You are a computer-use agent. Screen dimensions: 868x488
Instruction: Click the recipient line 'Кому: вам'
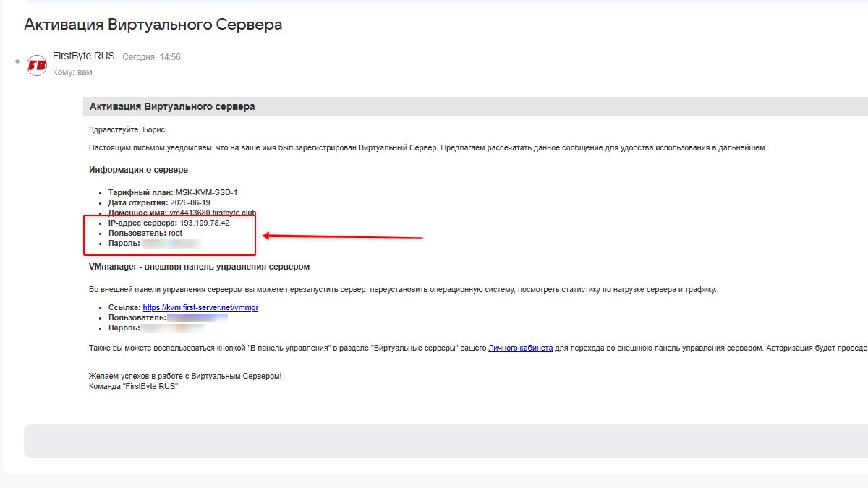click(72, 72)
